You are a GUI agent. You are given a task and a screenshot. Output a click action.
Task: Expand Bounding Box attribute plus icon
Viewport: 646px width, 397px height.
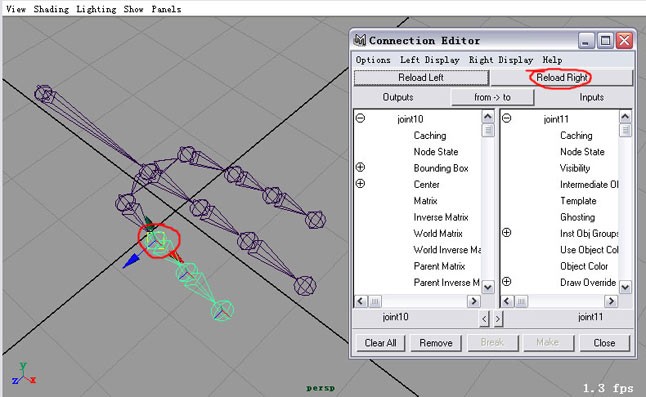pyautogui.click(x=360, y=167)
